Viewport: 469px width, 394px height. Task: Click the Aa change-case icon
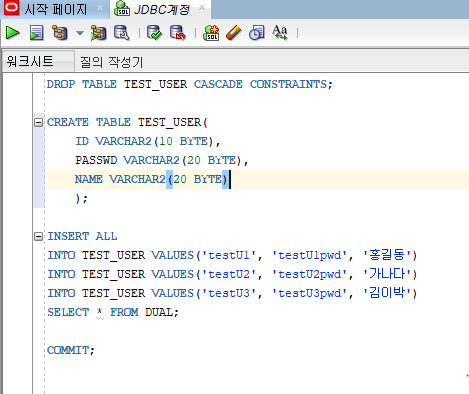click(280, 33)
